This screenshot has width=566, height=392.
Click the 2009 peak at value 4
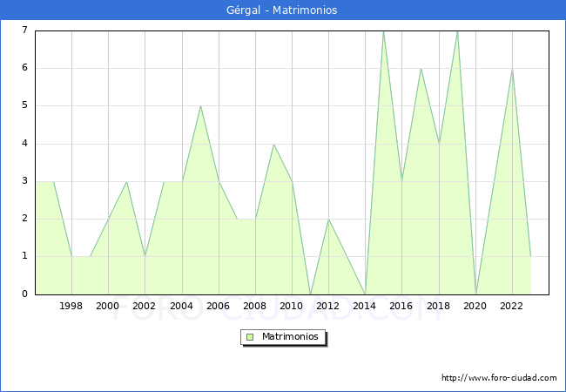point(274,145)
